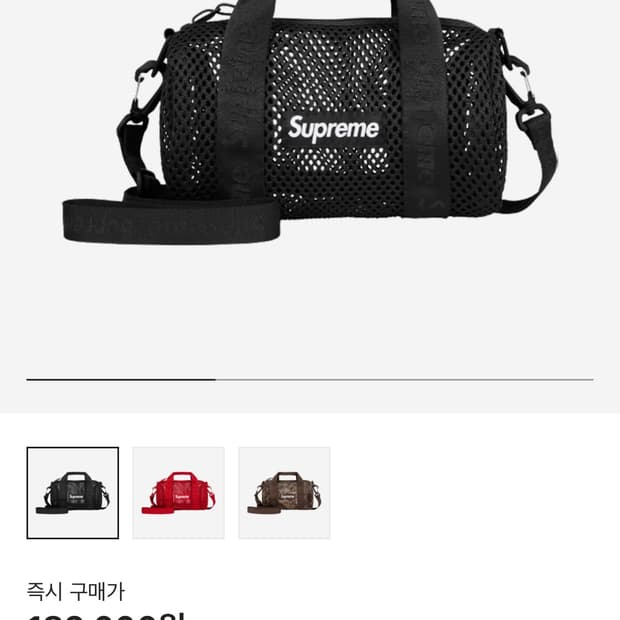This screenshot has width=620, height=620.
Task: Select the brown Supreme bag thumbnail
Action: (284, 493)
